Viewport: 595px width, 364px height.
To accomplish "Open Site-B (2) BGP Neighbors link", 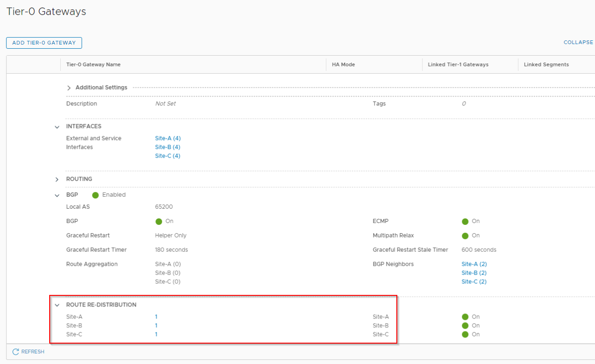I will click(474, 273).
